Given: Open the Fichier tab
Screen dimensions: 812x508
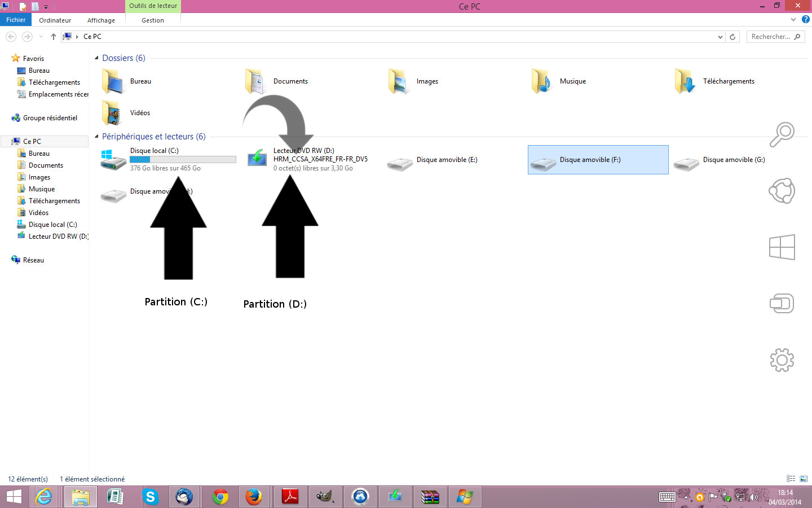Looking at the screenshot, I should [x=16, y=20].
